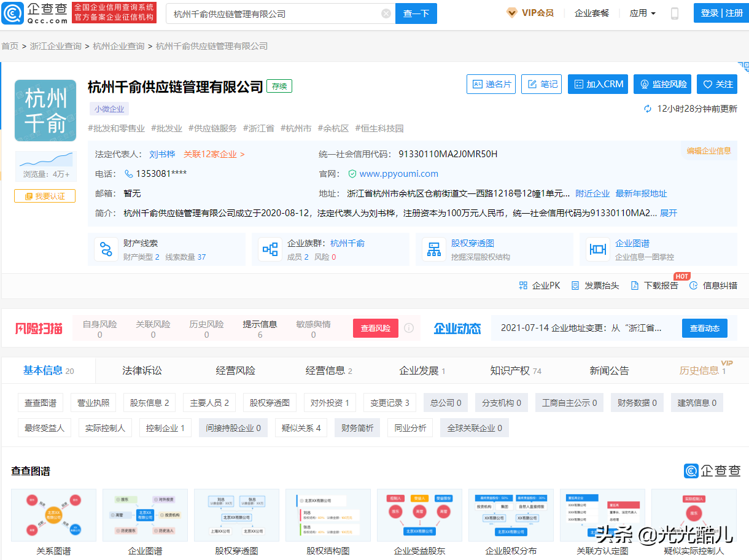
Task: Open the 应用 dropdown menu
Action: tap(643, 13)
